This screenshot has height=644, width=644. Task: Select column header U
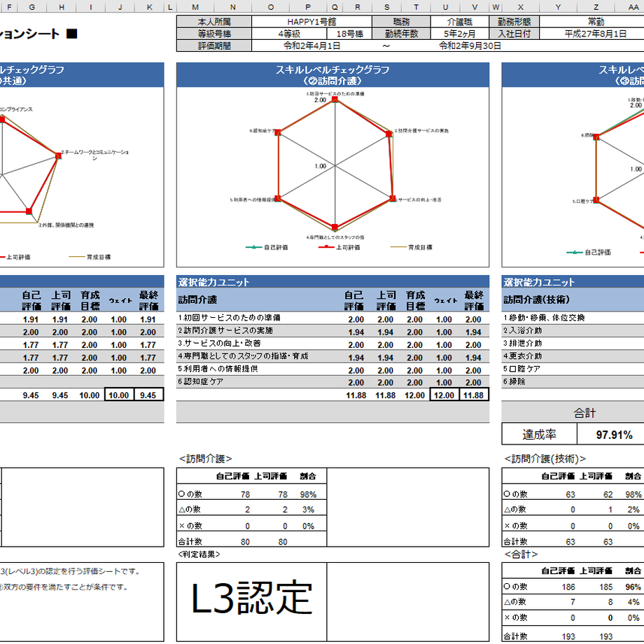(x=445, y=6)
